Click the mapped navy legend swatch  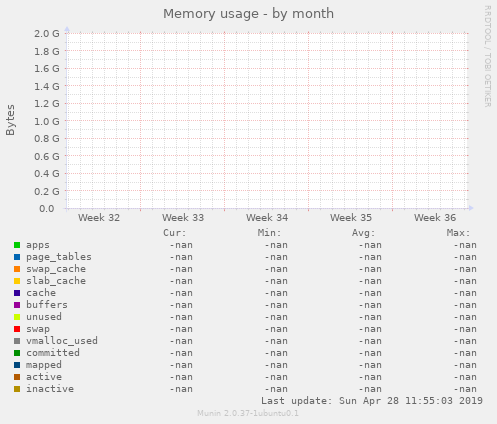click(17, 365)
